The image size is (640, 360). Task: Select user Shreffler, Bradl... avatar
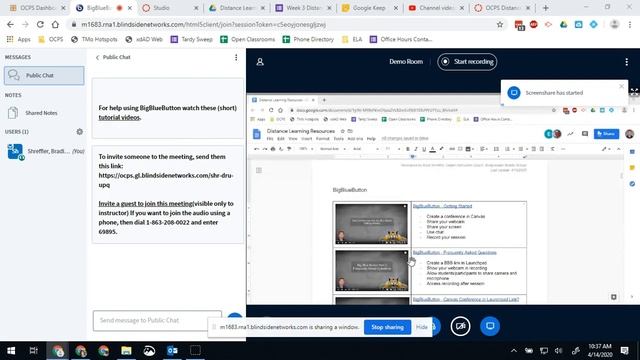15,151
